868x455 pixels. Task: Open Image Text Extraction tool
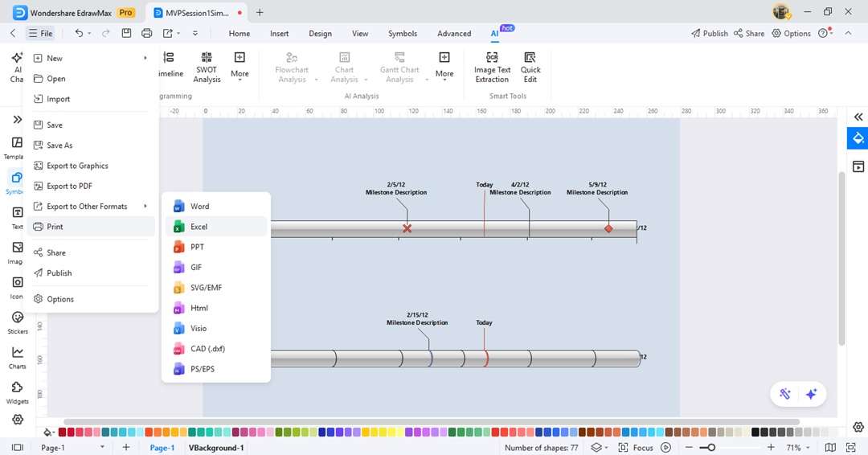[492, 67]
